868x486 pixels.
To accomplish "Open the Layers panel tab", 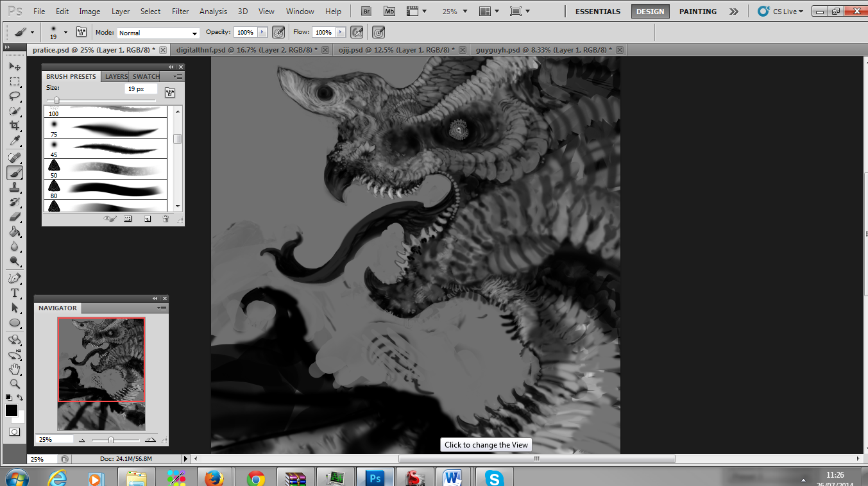I will pyautogui.click(x=116, y=76).
